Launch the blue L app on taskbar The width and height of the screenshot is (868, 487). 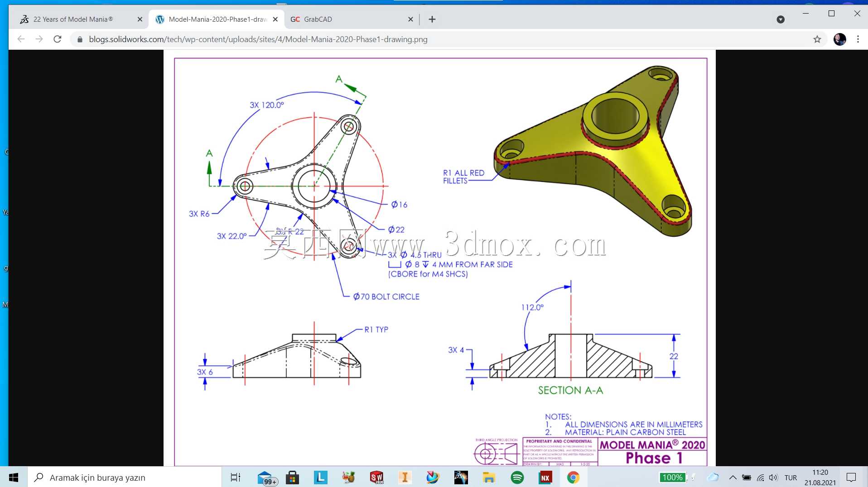[320, 477]
